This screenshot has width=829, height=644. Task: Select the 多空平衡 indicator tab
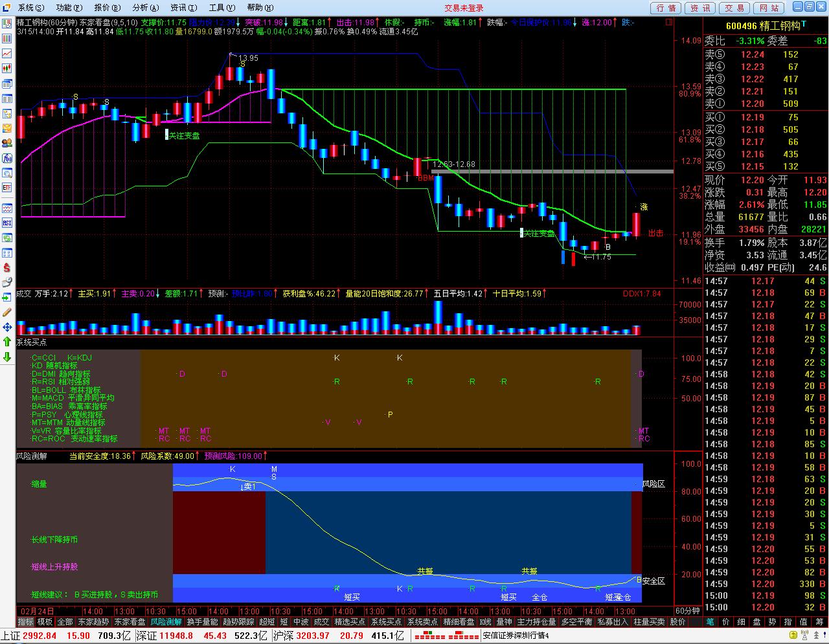pos(576,622)
